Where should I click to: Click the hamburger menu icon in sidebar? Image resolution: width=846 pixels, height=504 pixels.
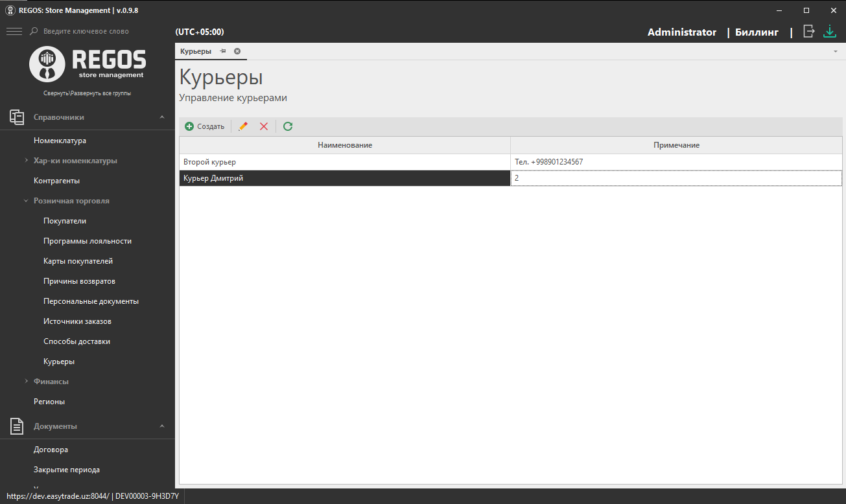pos(14,31)
